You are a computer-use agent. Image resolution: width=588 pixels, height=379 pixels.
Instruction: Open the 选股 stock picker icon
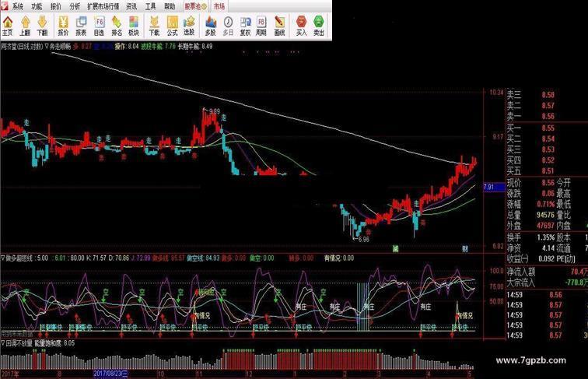point(189,26)
